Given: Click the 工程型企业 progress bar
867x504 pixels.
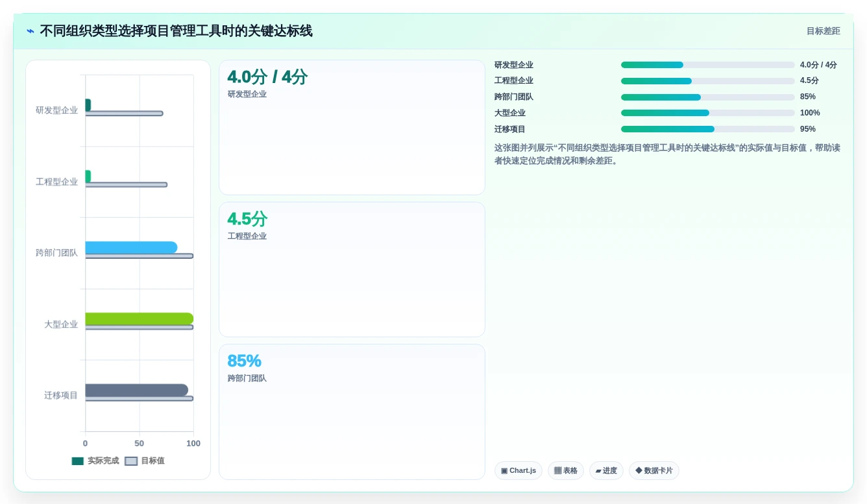Looking at the screenshot, I should pyautogui.click(x=708, y=81).
